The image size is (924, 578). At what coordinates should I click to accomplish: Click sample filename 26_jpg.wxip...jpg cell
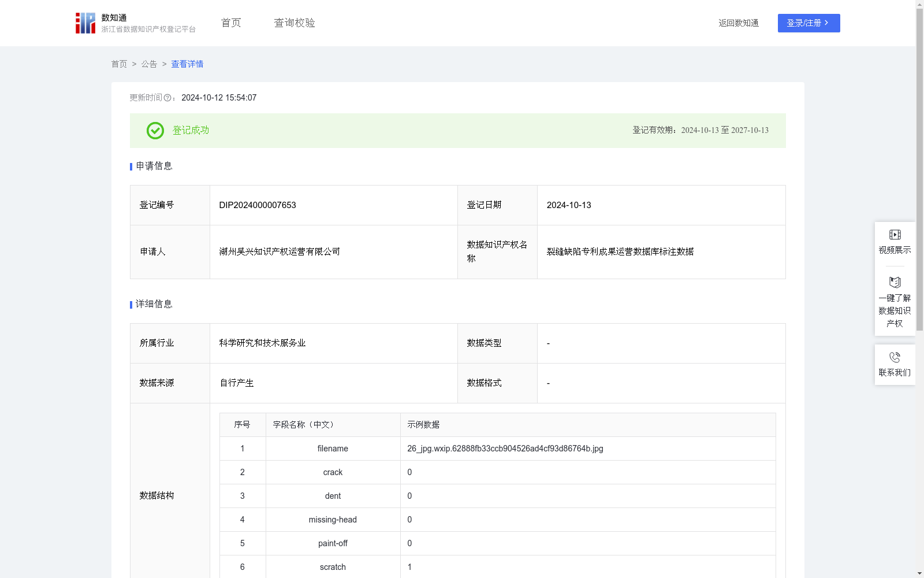tap(588, 449)
